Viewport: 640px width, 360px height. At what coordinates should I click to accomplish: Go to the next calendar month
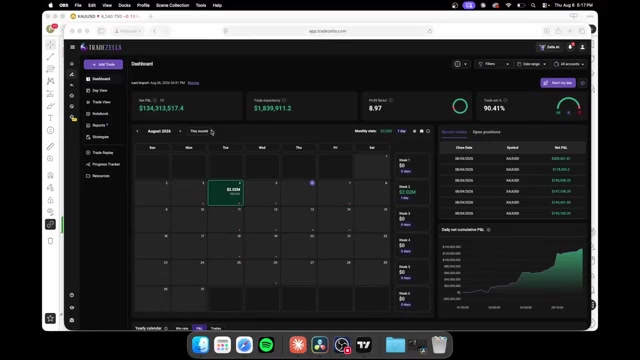click(x=180, y=131)
